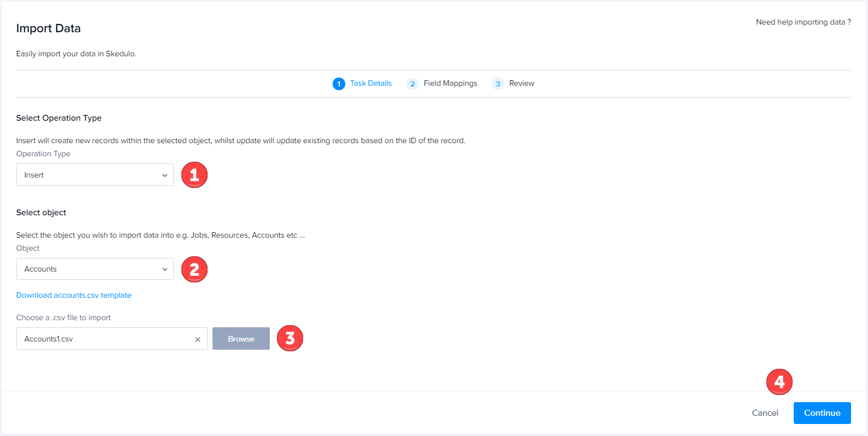Click 'Easily import your data in Skedulo.' text
Image resolution: width=868 pixels, height=436 pixels.
coord(76,54)
